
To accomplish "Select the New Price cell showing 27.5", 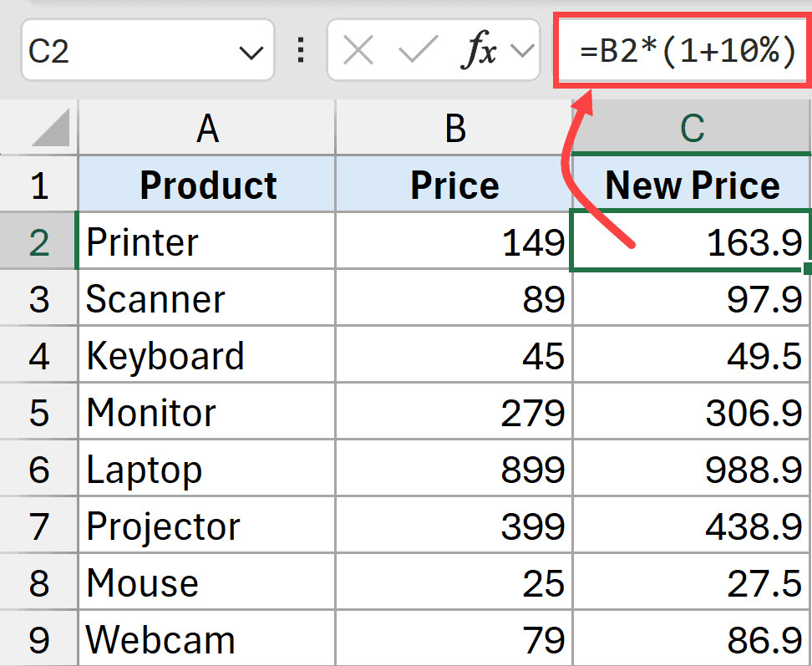I will 692,583.
